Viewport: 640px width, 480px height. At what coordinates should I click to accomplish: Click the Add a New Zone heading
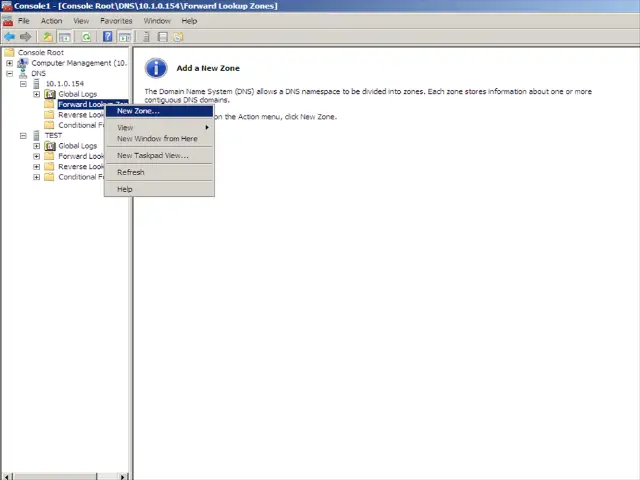click(208, 68)
